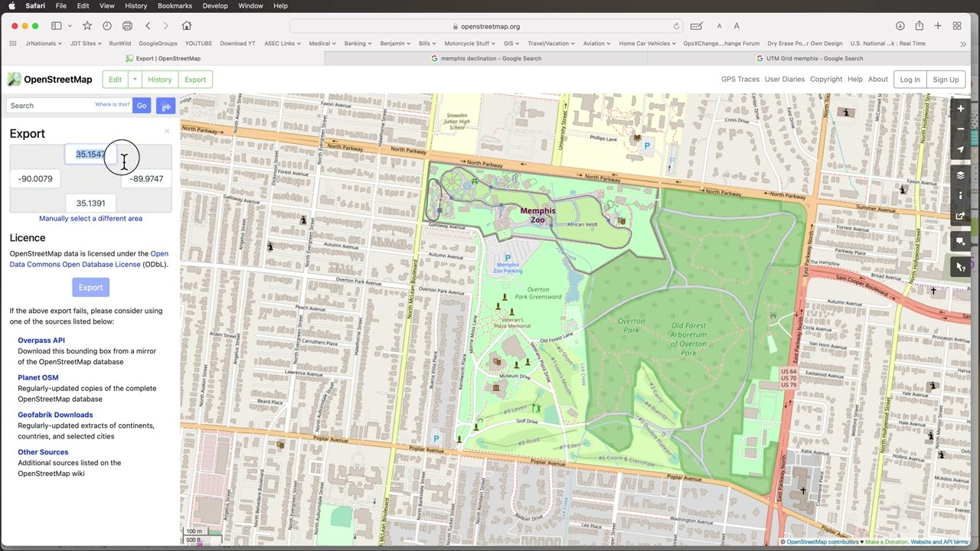Open the Planet OSM link
Screen dimensions: 980x551
(38, 378)
